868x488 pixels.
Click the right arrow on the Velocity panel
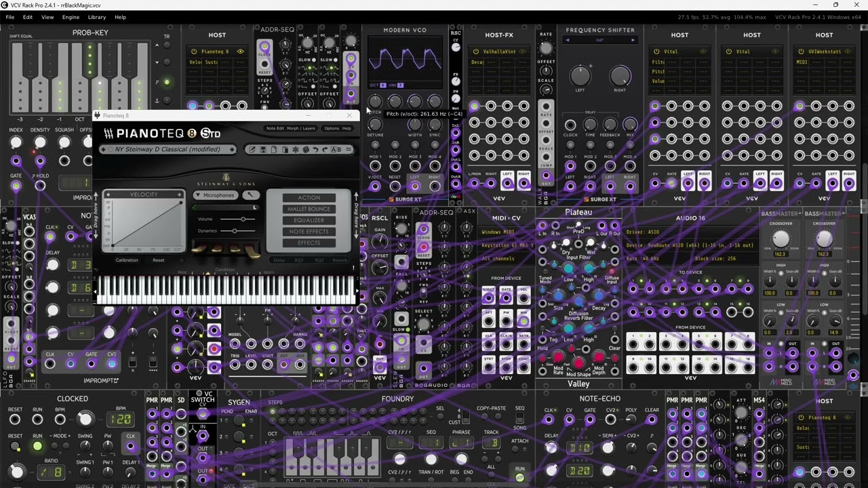(x=180, y=195)
